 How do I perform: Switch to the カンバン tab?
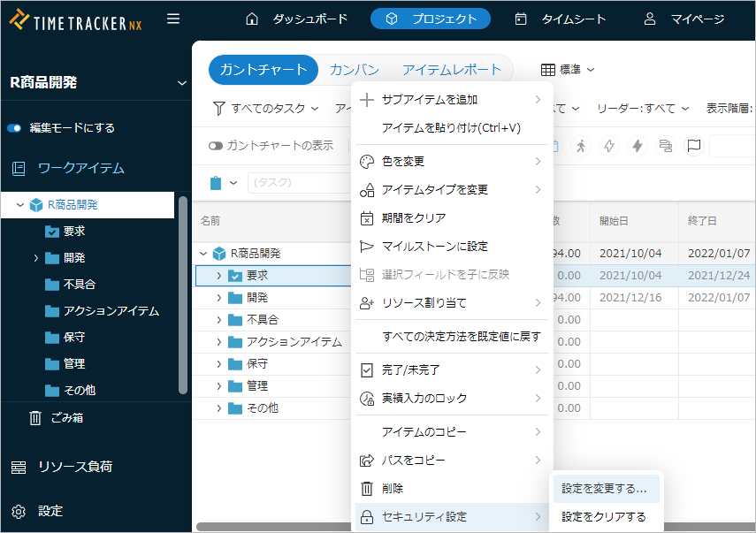[x=355, y=70]
